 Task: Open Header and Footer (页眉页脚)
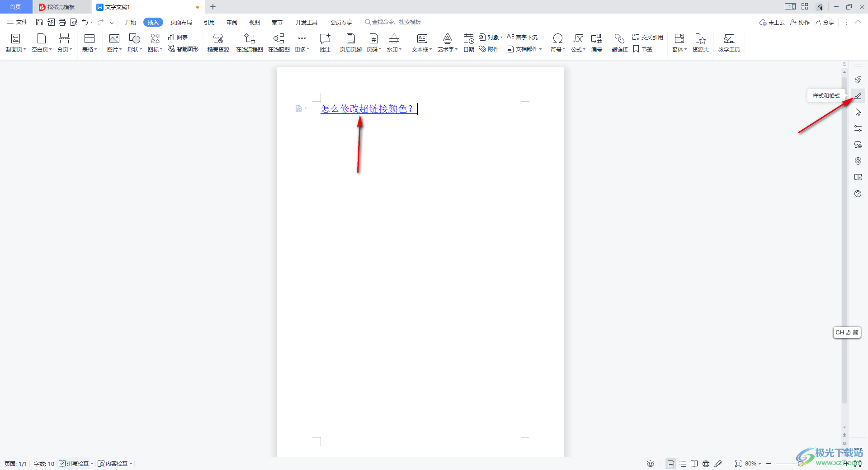351,43
